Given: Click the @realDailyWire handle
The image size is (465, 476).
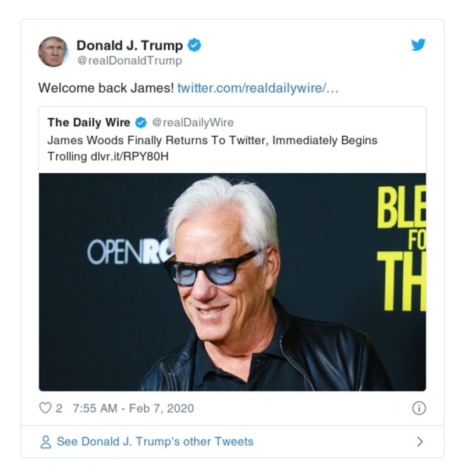Looking at the screenshot, I should click(194, 123).
